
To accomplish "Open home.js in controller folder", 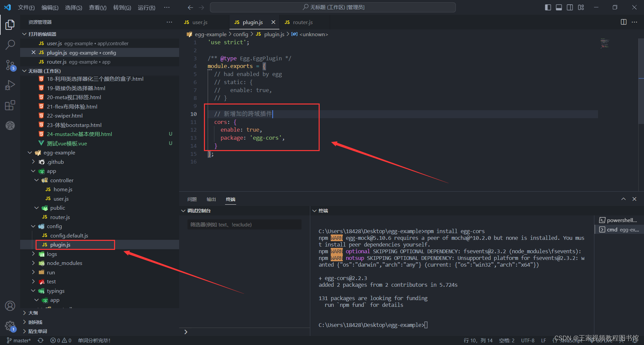I will tap(100, 190).
